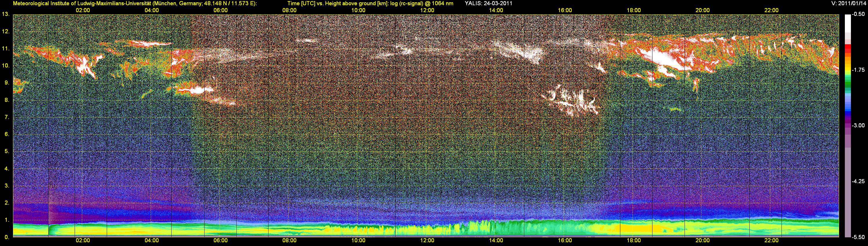Select 22:00 on the upper time axis
This screenshot has height=246, width=868.
[x=772, y=10]
